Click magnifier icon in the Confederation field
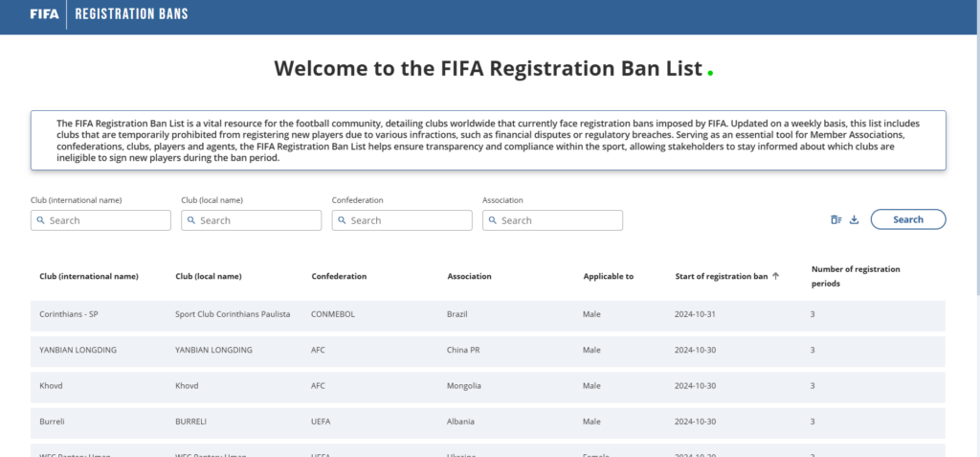This screenshot has height=457, width=980. (342, 220)
